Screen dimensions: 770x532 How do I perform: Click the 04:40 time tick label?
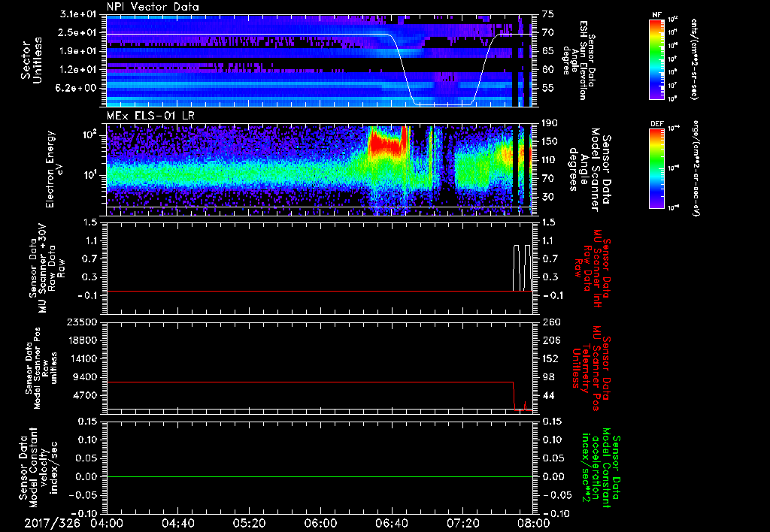[178, 523]
